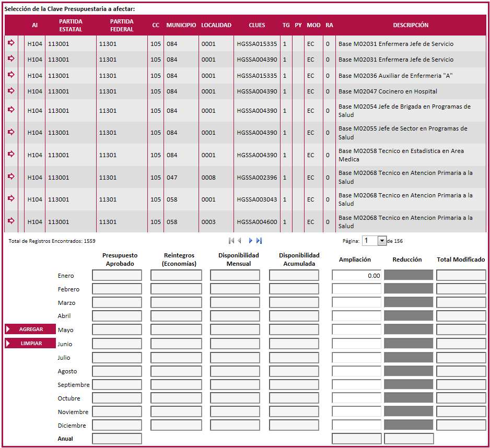
Task: Click the Junio Ampliación input field
Action: 356,344
